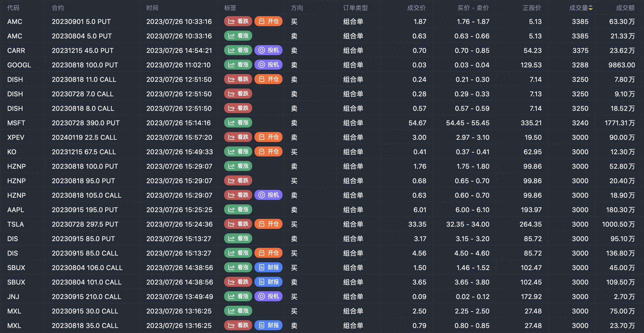Click the 投机 tag in the CARR row

click(x=269, y=50)
